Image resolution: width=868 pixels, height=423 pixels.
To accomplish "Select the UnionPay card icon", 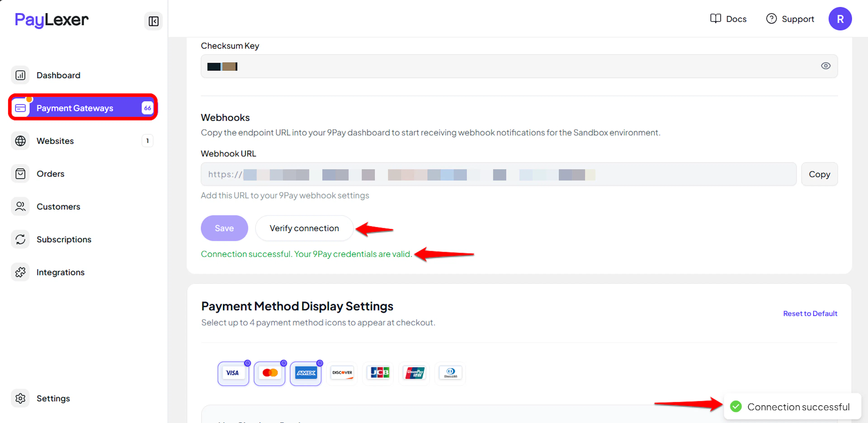I will click(x=415, y=373).
